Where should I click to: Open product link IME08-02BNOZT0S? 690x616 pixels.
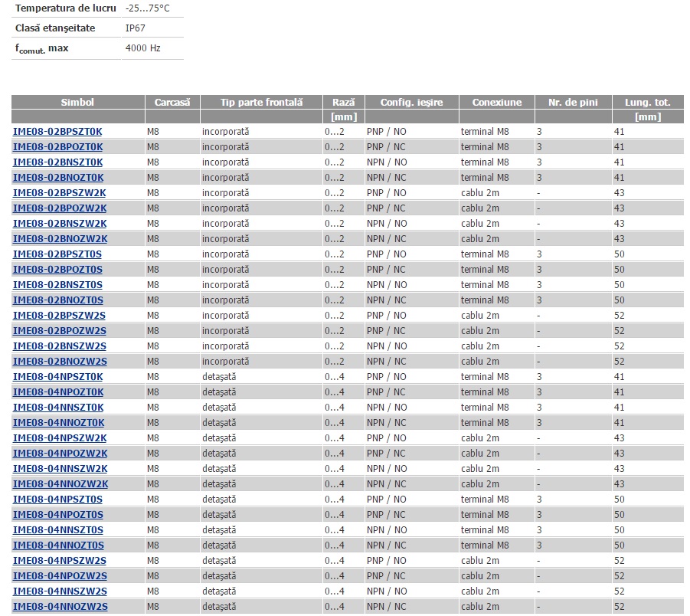[58, 300]
